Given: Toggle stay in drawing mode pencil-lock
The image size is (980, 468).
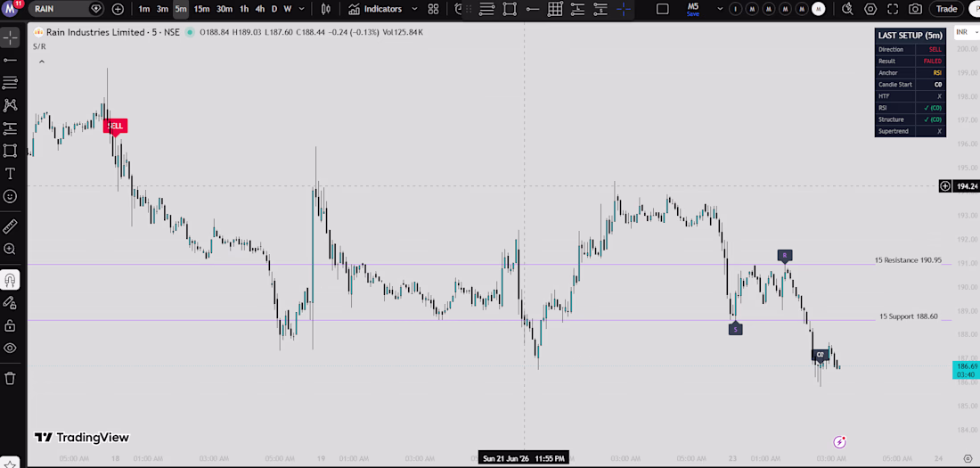Looking at the screenshot, I should click(10, 302).
